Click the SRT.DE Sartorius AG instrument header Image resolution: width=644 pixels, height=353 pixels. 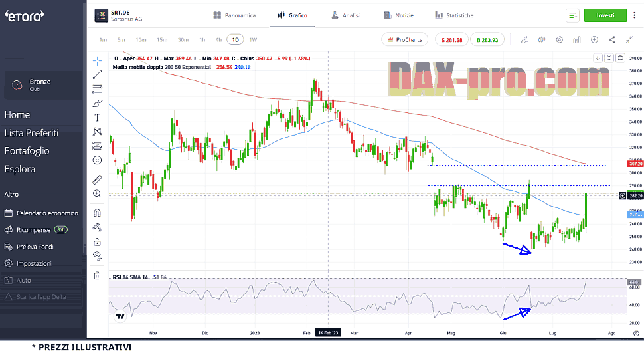[119, 16]
